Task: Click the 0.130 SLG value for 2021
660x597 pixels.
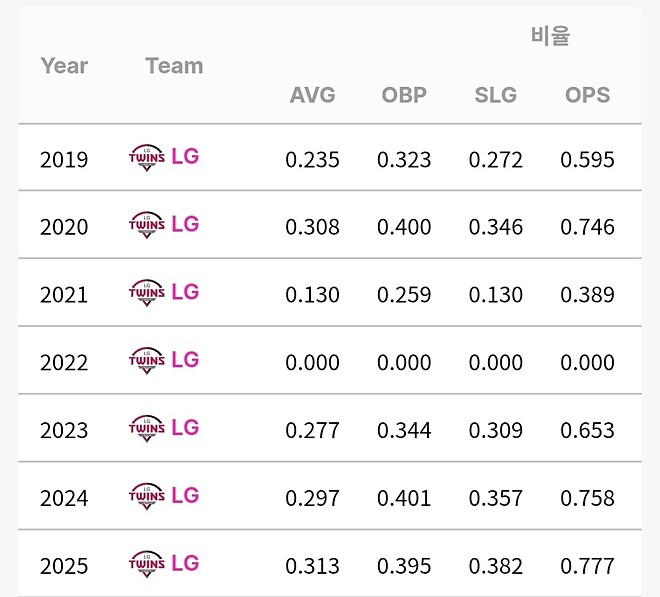Action: click(x=496, y=295)
